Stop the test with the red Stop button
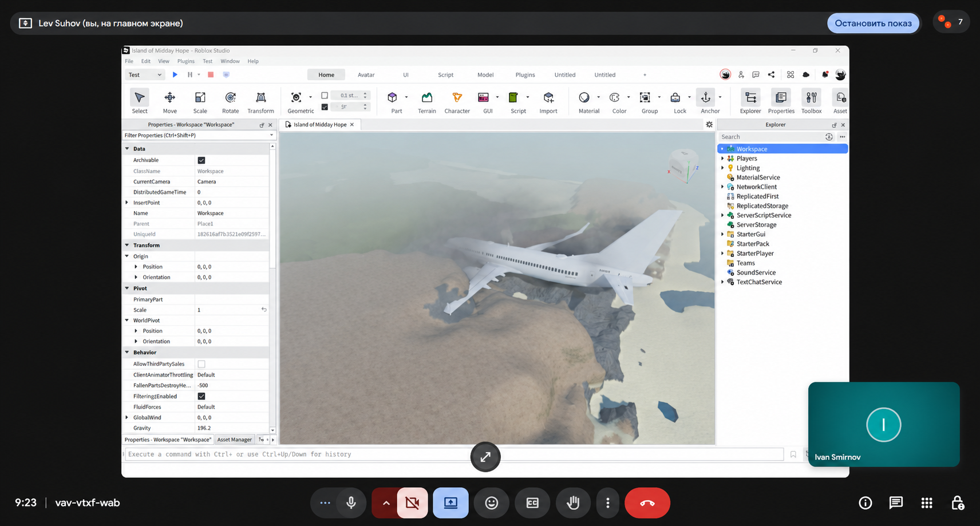The image size is (980, 526). (x=211, y=74)
